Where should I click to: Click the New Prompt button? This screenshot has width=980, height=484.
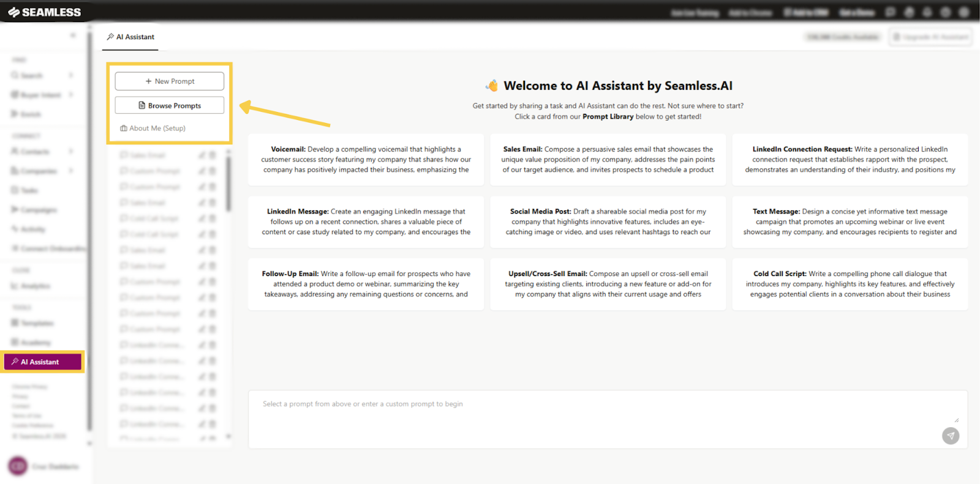click(x=169, y=81)
